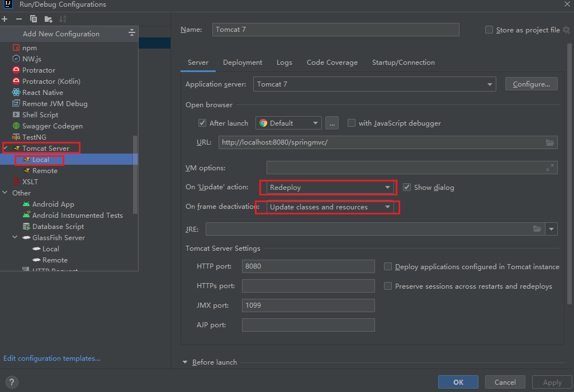Screen dimensions: 574x392
Task: Click the React Native atom icon
Action: 16,92
